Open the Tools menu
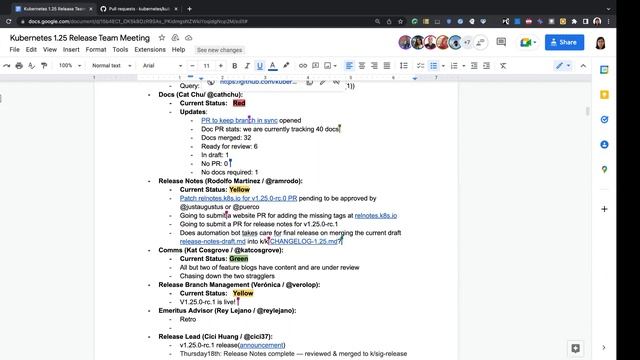640x360 pixels. (120, 49)
